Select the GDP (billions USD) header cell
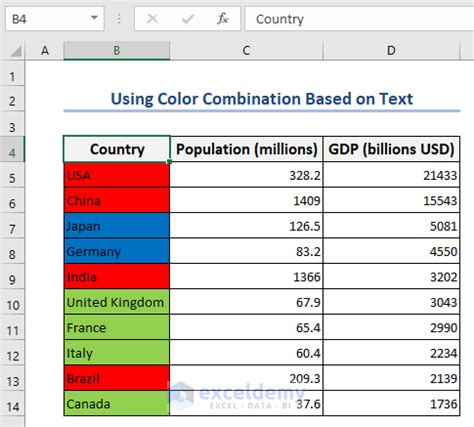 tap(391, 149)
